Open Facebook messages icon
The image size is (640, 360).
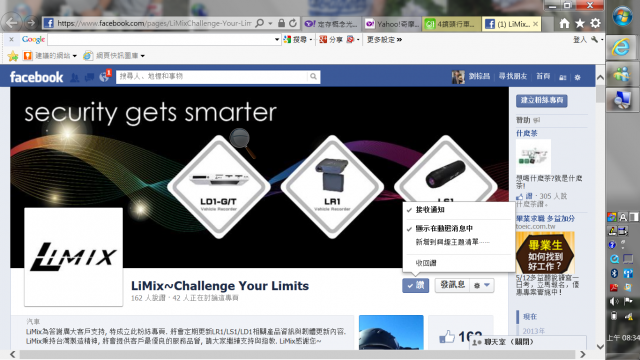tap(89, 77)
